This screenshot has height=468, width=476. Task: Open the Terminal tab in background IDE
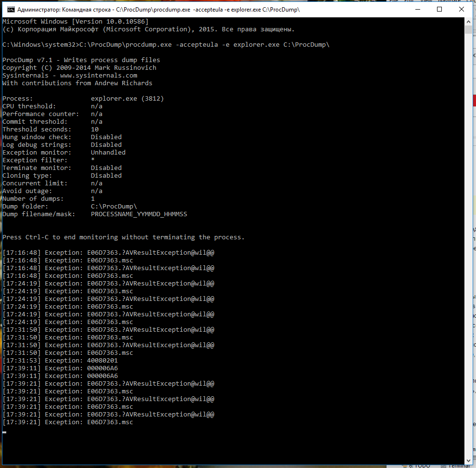point(456,466)
